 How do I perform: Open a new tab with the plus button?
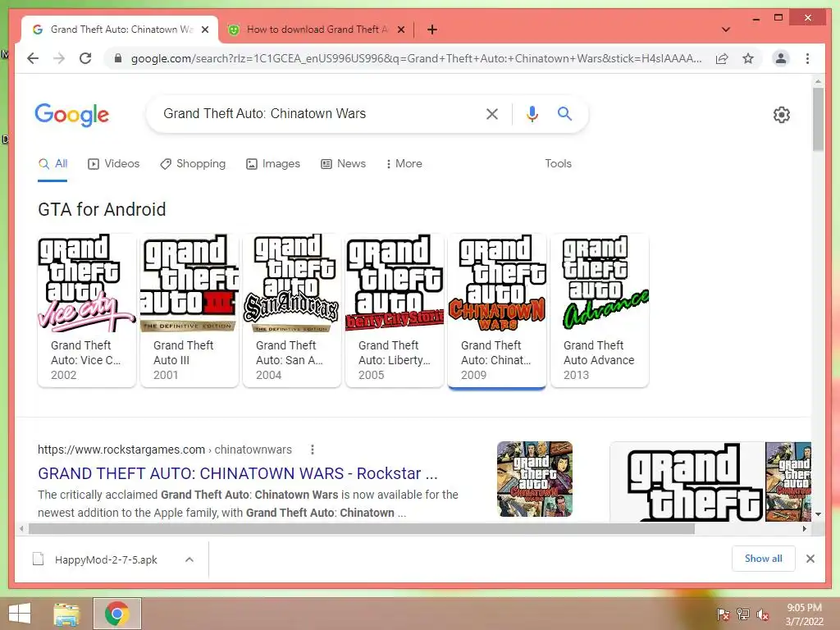431,30
